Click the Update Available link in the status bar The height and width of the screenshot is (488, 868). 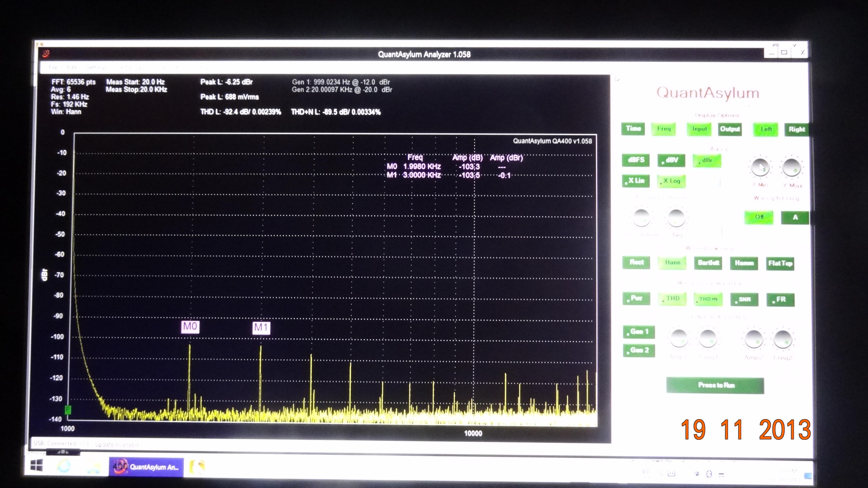117,444
